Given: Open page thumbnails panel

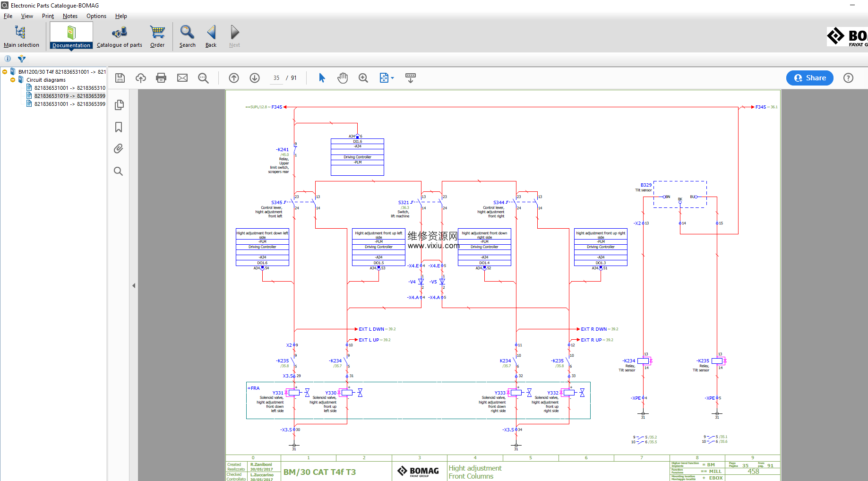Looking at the screenshot, I should click(119, 105).
